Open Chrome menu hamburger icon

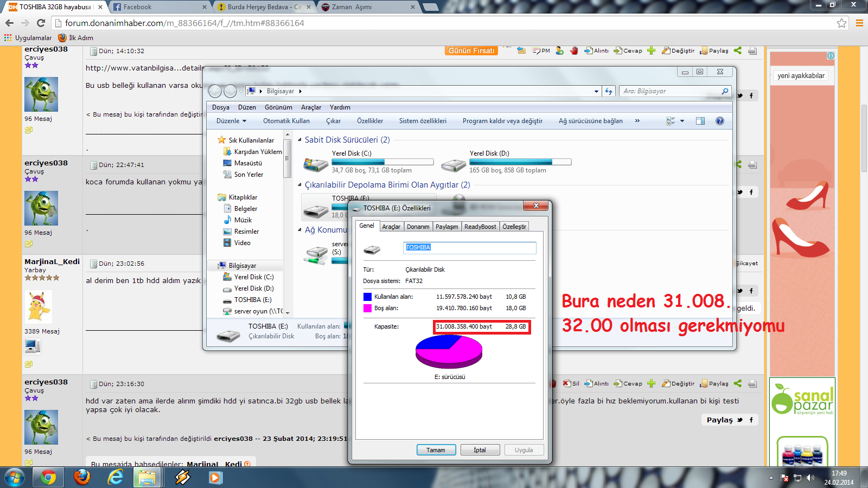tap(859, 23)
